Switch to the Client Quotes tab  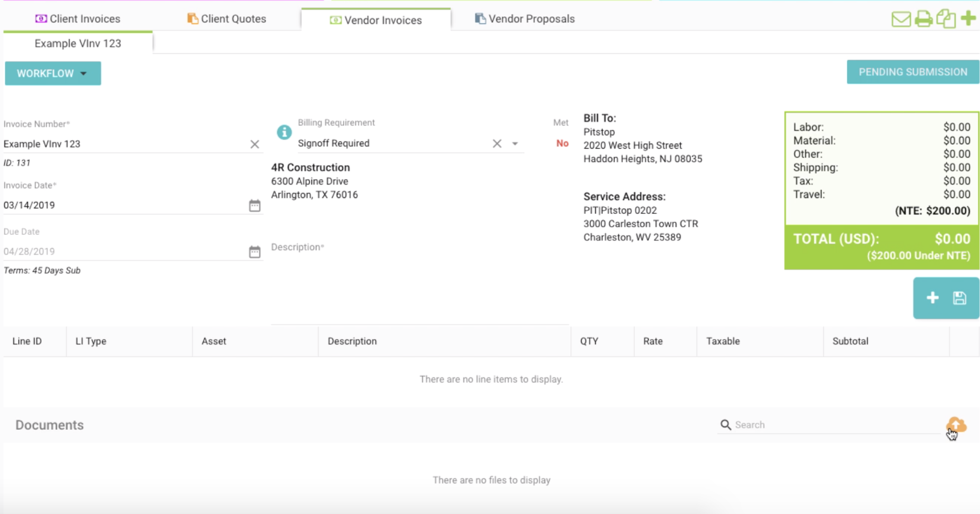click(x=227, y=19)
